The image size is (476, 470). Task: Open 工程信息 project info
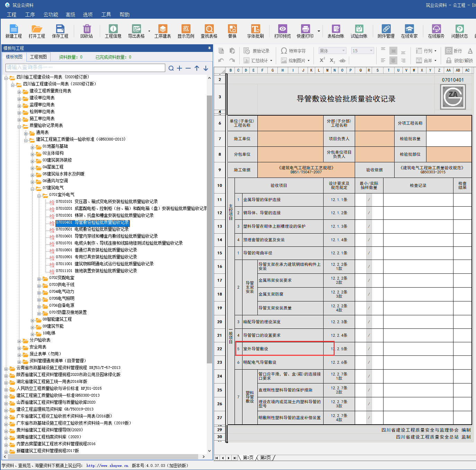pos(113,31)
